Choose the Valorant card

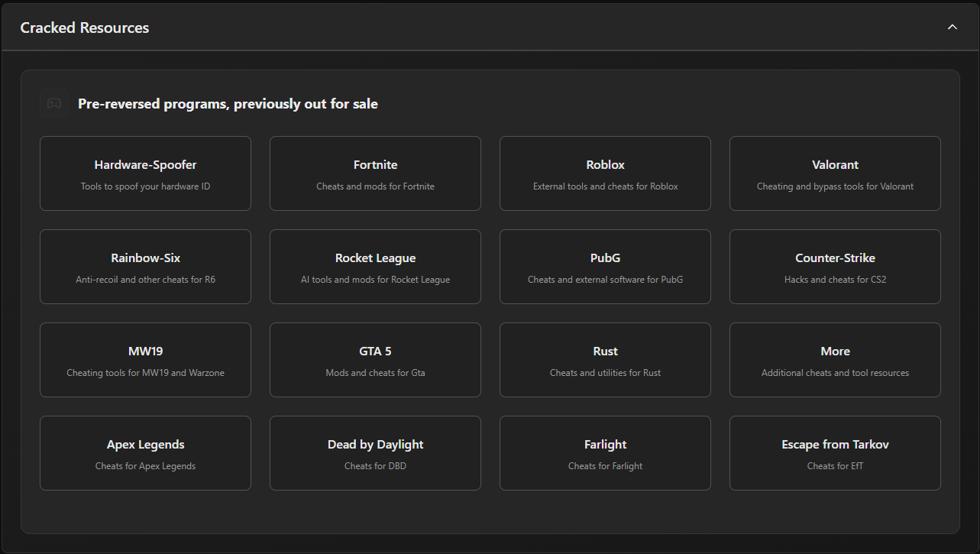(x=835, y=173)
